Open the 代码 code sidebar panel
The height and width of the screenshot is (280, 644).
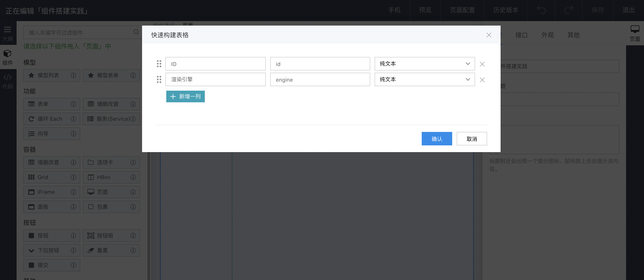coord(7,81)
